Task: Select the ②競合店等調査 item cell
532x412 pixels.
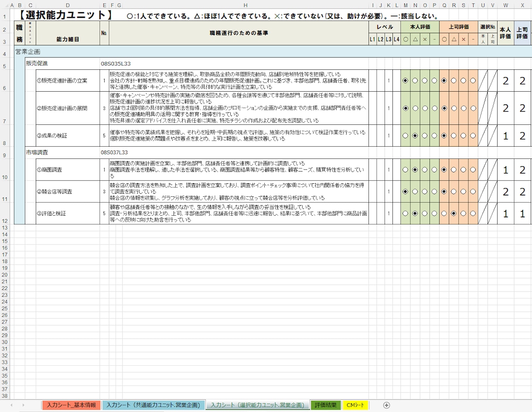Action: click(x=68, y=192)
